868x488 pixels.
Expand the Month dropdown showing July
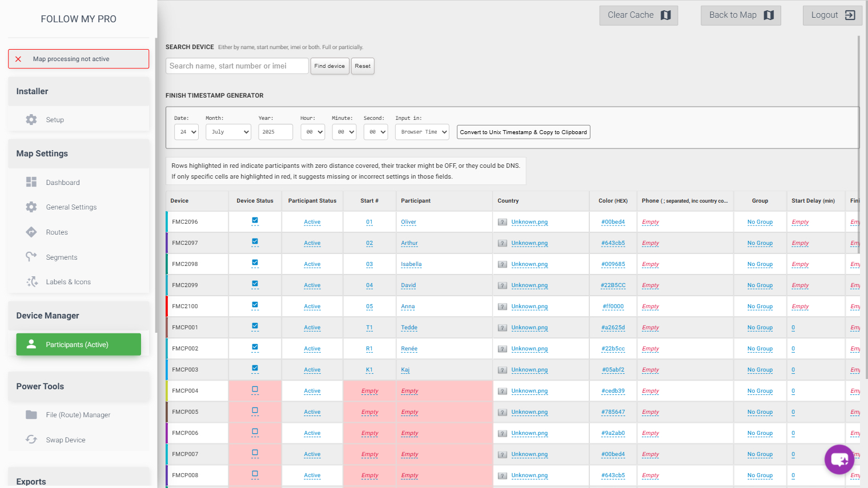click(x=228, y=132)
